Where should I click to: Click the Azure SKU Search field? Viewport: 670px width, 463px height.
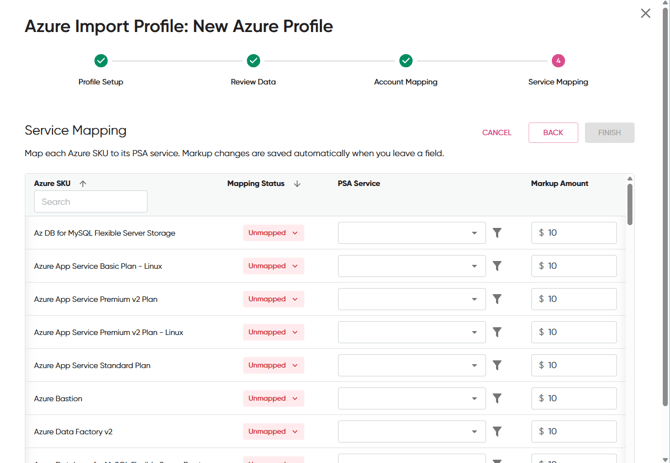click(x=91, y=202)
